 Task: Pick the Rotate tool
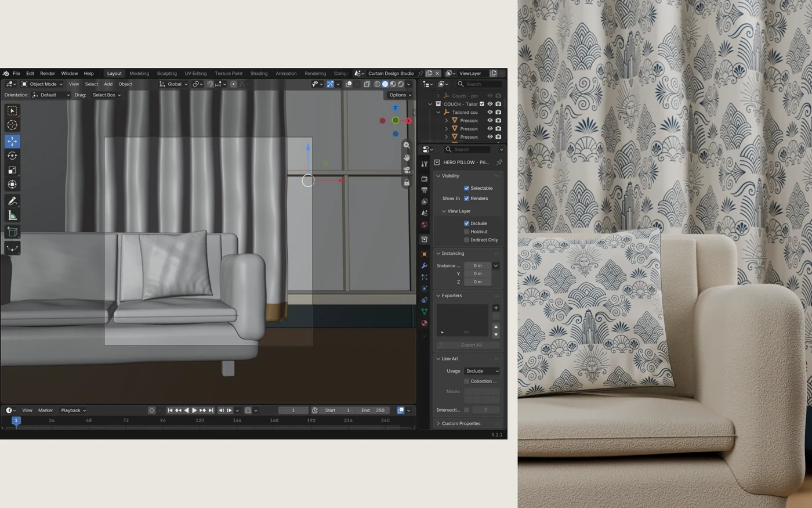coord(12,156)
